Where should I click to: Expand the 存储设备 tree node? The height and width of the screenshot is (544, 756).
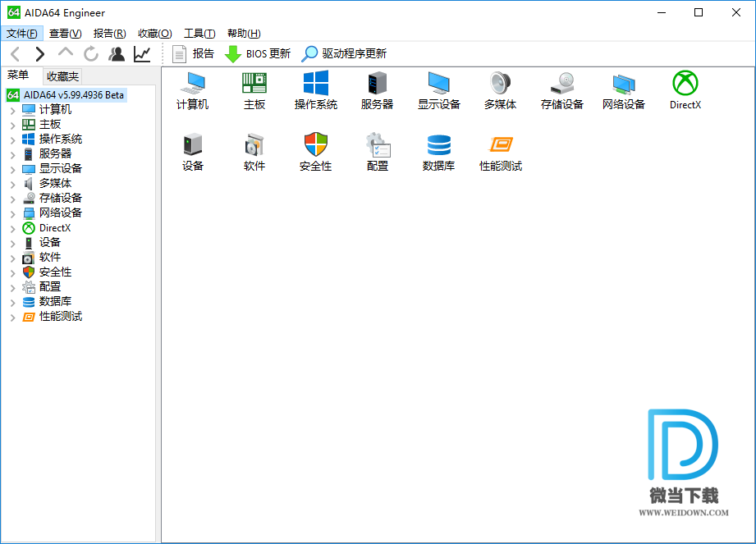[x=12, y=199]
